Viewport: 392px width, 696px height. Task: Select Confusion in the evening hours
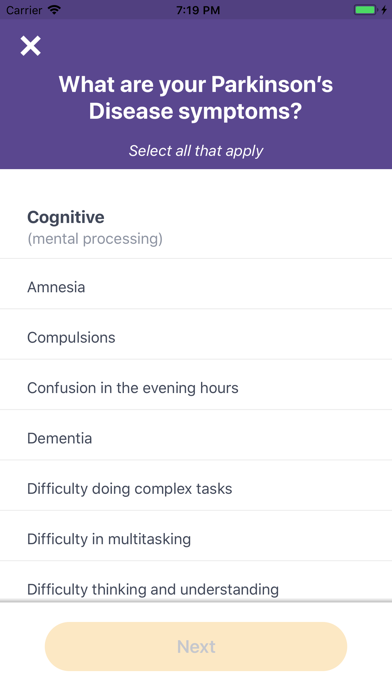click(196, 385)
